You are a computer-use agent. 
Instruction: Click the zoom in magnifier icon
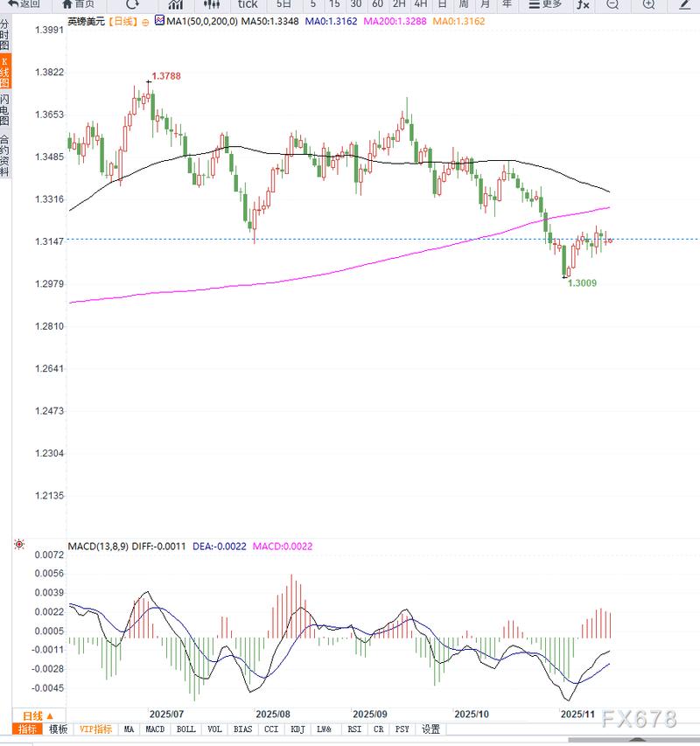point(648,4)
